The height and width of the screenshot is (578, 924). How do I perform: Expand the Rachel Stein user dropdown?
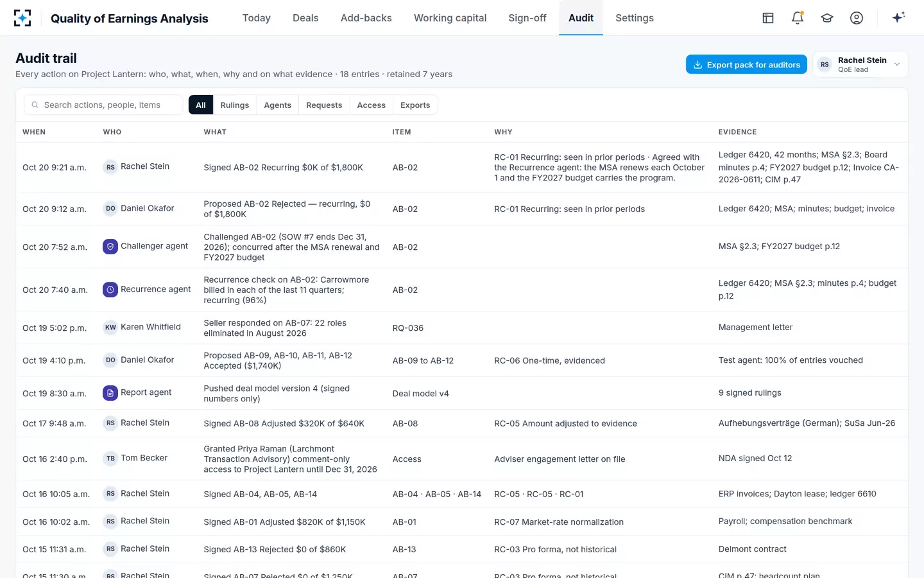click(860, 64)
